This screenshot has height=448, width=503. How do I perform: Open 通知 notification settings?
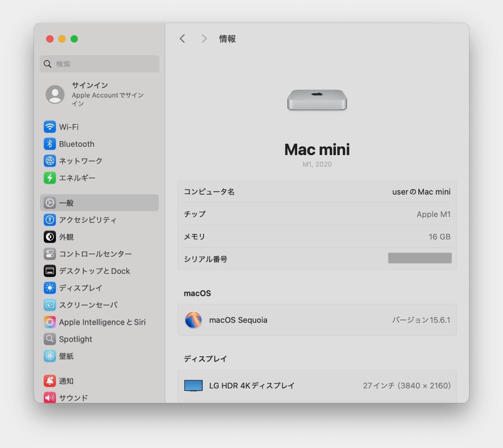(50, 380)
